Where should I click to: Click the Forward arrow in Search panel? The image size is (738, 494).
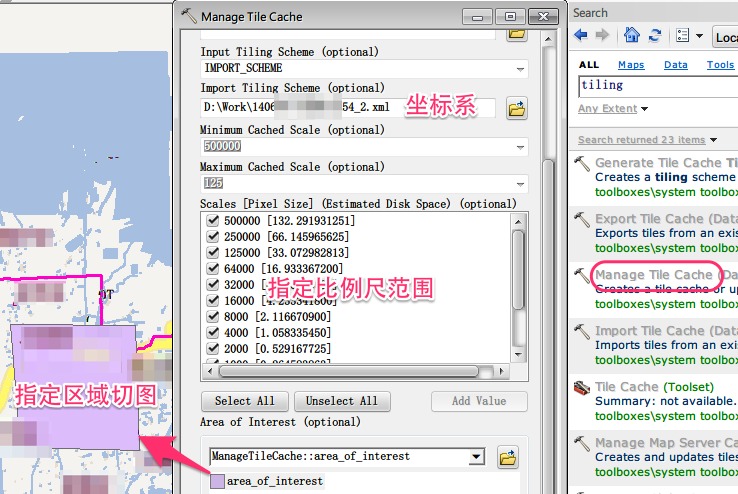(603, 36)
